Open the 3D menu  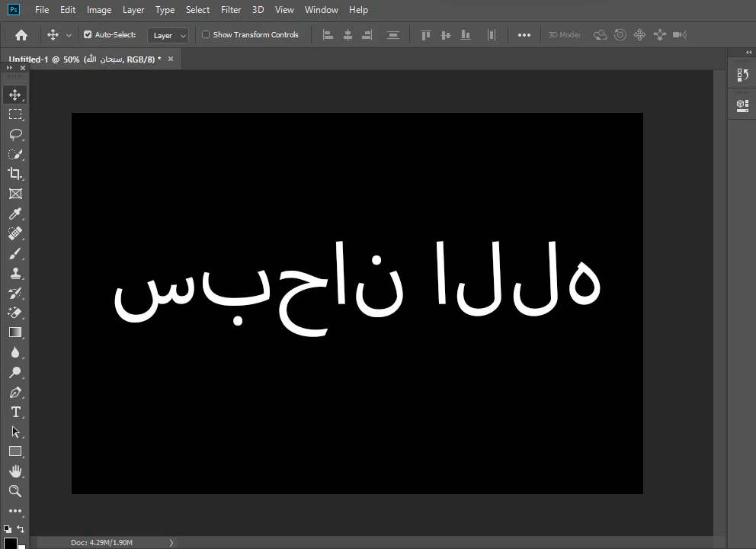pos(258,10)
